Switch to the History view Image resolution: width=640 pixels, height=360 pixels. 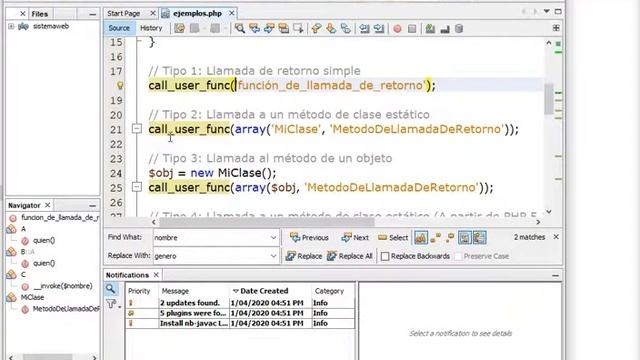[151, 28]
